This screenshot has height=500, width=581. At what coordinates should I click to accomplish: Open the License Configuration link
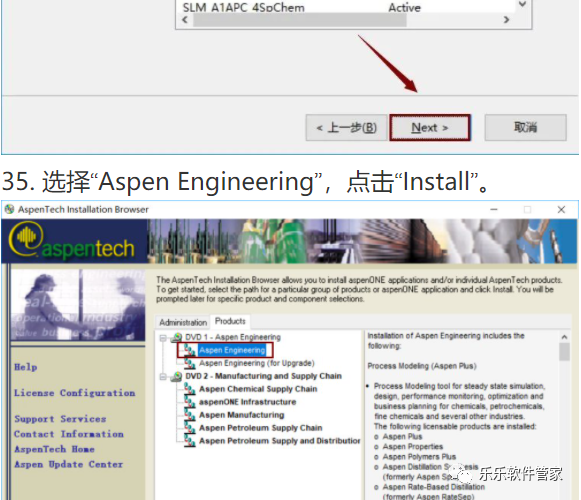pos(74,393)
